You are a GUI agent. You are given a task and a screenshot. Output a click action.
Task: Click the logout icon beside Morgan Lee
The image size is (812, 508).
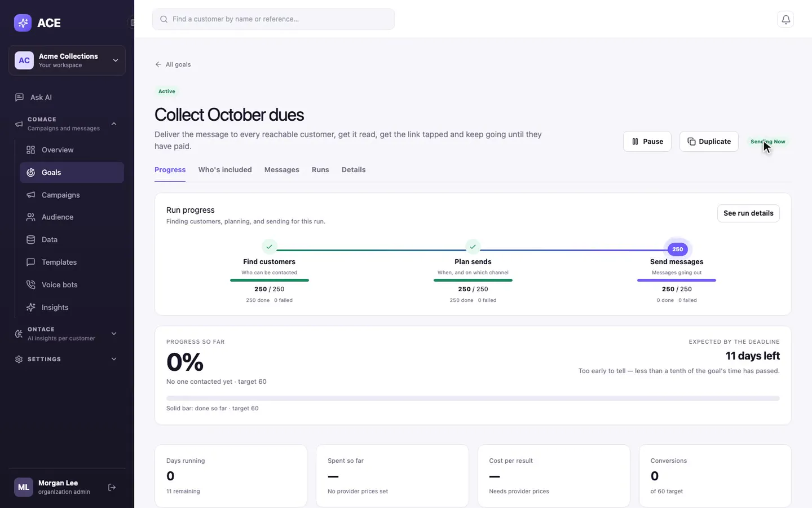coord(112,487)
